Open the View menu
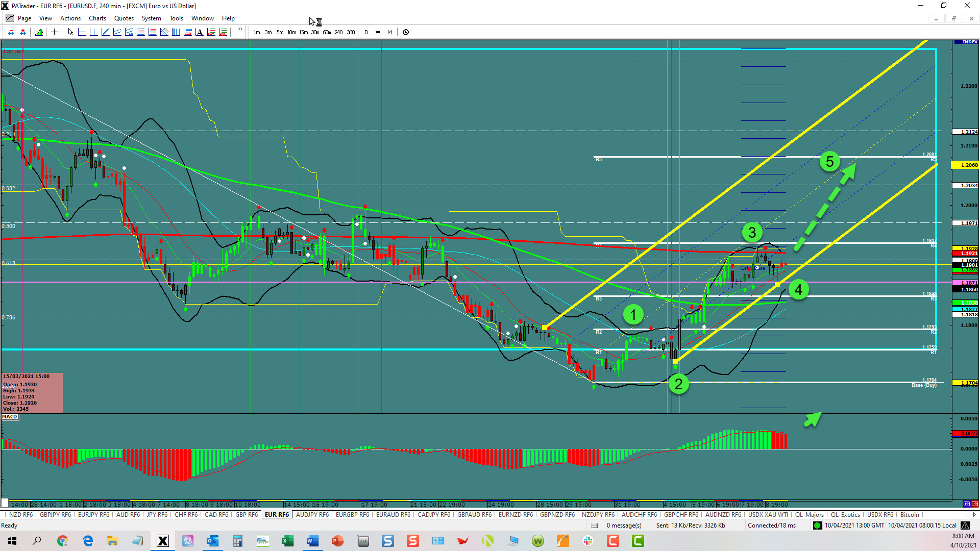980x551 pixels. coord(46,18)
